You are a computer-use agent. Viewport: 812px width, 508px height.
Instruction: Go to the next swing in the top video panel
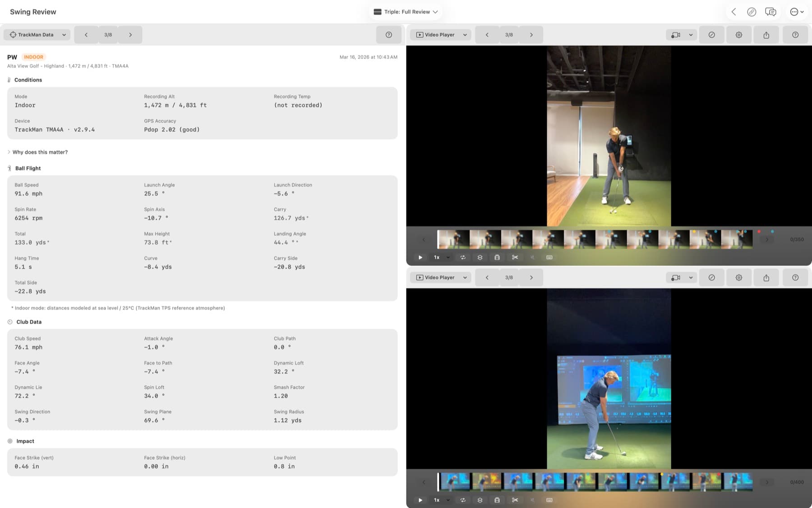pos(531,35)
